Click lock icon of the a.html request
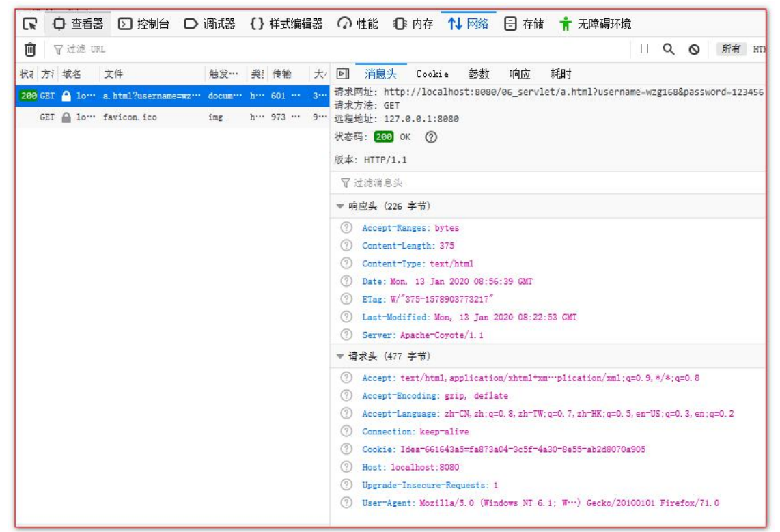Image resolution: width=780 pixels, height=532 pixels. [66, 96]
